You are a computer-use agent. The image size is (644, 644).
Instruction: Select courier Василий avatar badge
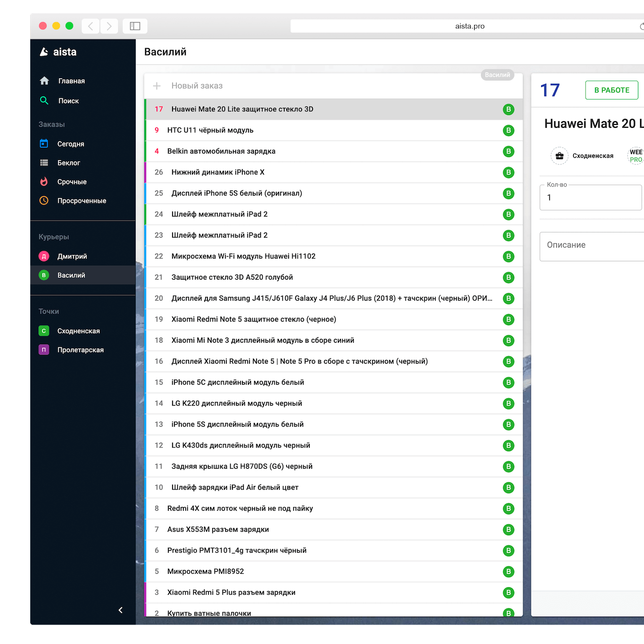[44, 275]
